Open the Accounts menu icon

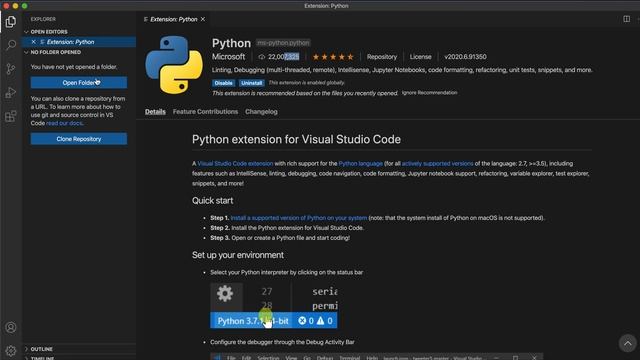(x=11, y=327)
